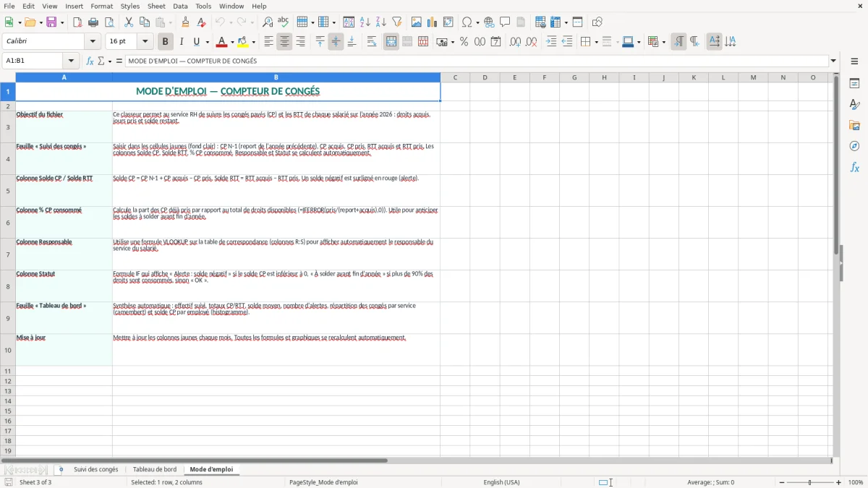Image resolution: width=868 pixels, height=488 pixels.
Task: Toggle Italic formatting
Action: click(182, 42)
